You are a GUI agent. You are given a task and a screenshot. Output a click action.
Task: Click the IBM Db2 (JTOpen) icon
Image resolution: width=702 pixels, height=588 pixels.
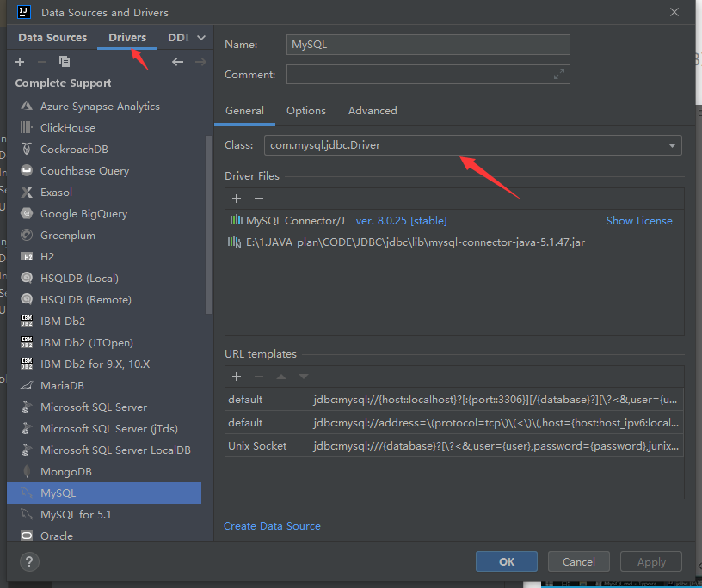tap(27, 342)
